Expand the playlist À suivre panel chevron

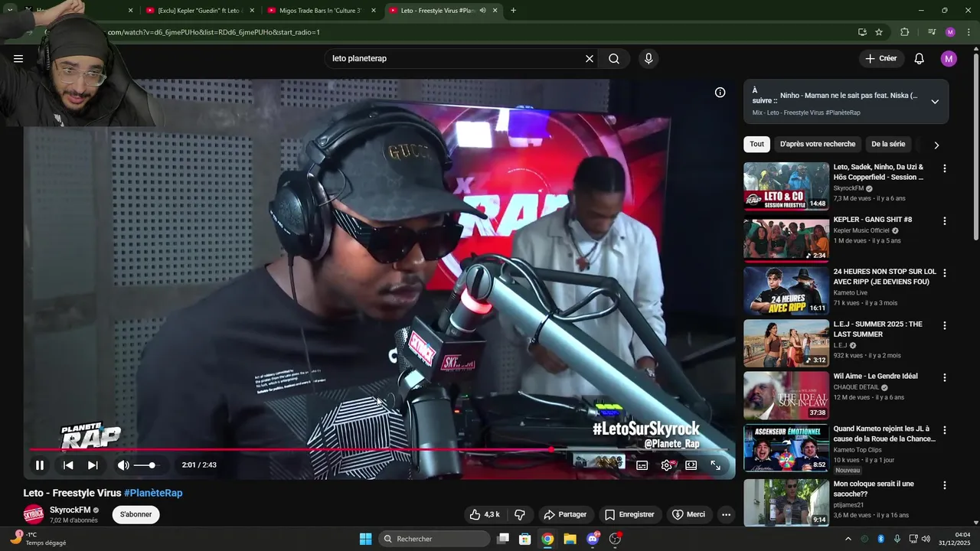pyautogui.click(x=935, y=101)
